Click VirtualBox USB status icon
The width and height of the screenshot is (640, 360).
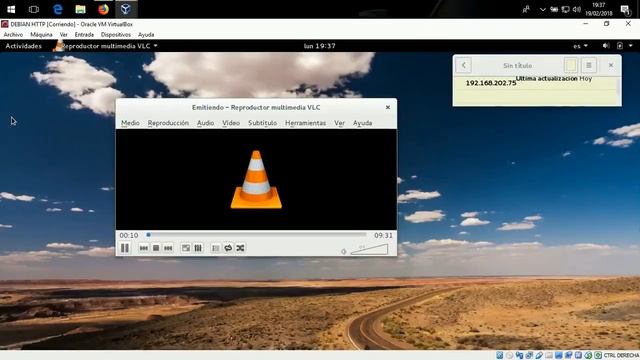tap(539, 355)
